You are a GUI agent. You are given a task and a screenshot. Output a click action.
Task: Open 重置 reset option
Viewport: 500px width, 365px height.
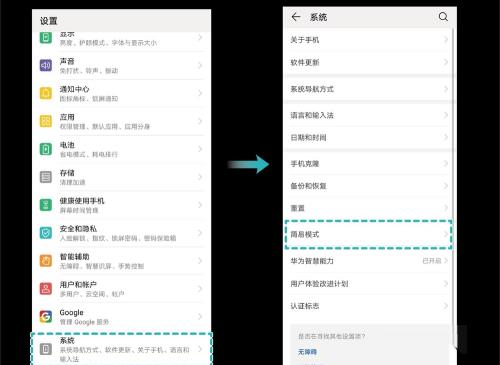368,208
